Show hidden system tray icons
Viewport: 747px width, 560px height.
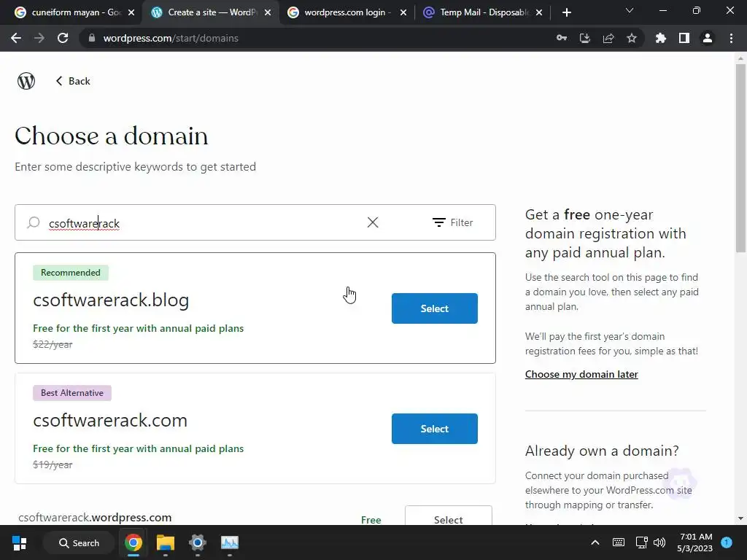595,542
